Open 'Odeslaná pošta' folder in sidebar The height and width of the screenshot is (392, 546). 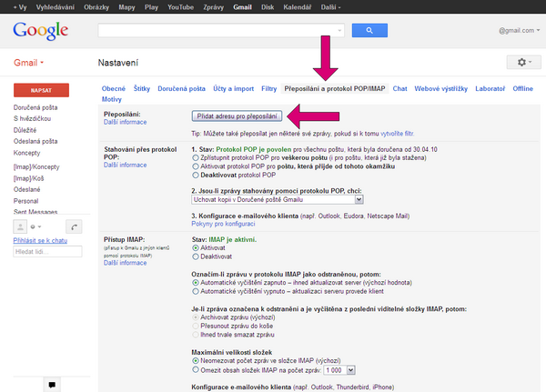coord(35,141)
